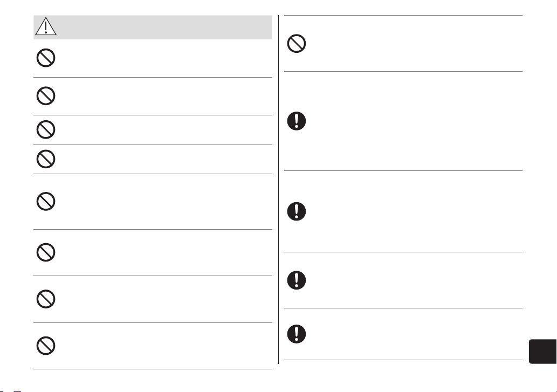Viewport: 557px width, 392px height.
Task: Click the second exclamation mandatory icon, right column
Action: coord(297,211)
